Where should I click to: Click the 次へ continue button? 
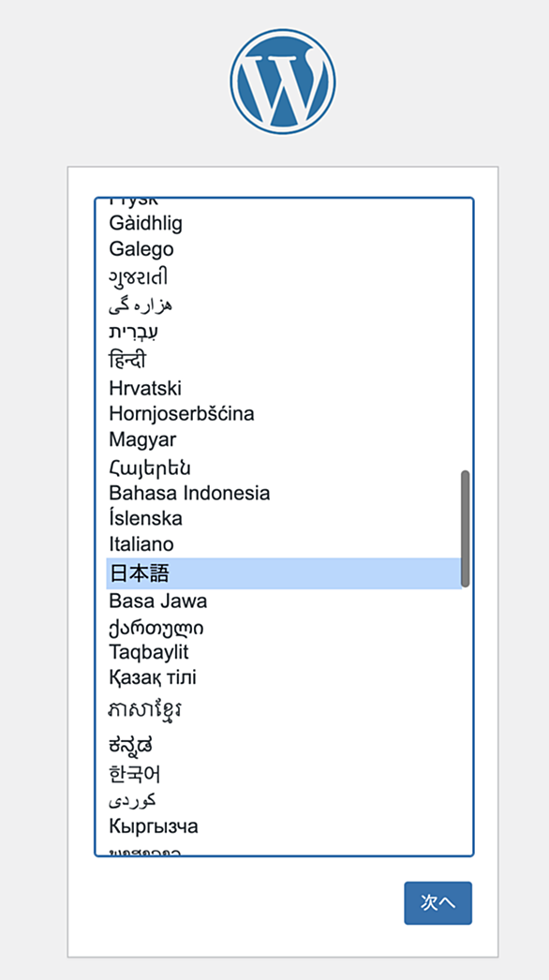coord(438,903)
